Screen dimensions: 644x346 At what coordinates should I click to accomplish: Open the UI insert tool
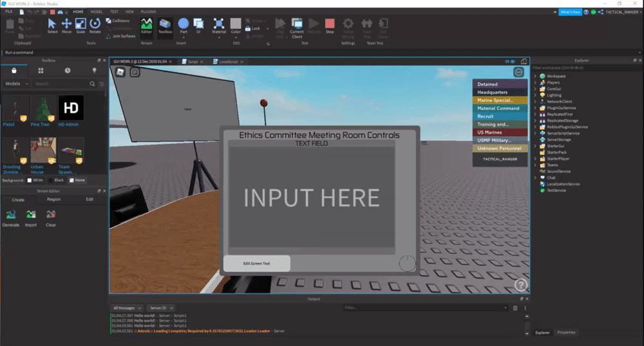point(198,26)
